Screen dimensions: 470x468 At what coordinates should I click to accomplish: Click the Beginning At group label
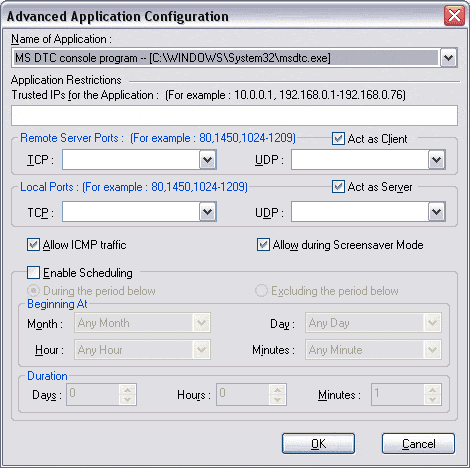pyautogui.click(x=57, y=304)
